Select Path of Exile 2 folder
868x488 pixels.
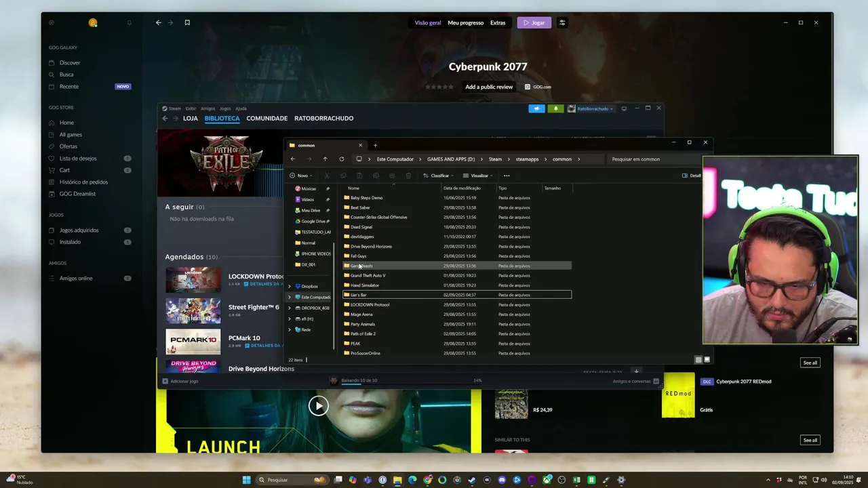pos(457,333)
